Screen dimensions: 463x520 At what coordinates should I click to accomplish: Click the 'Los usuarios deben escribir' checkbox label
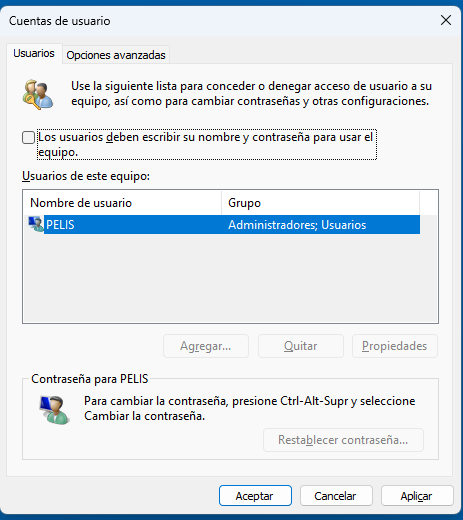point(207,144)
